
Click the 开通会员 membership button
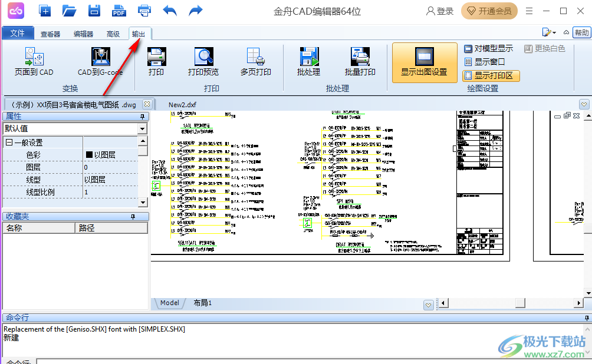click(x=489, y=11)
